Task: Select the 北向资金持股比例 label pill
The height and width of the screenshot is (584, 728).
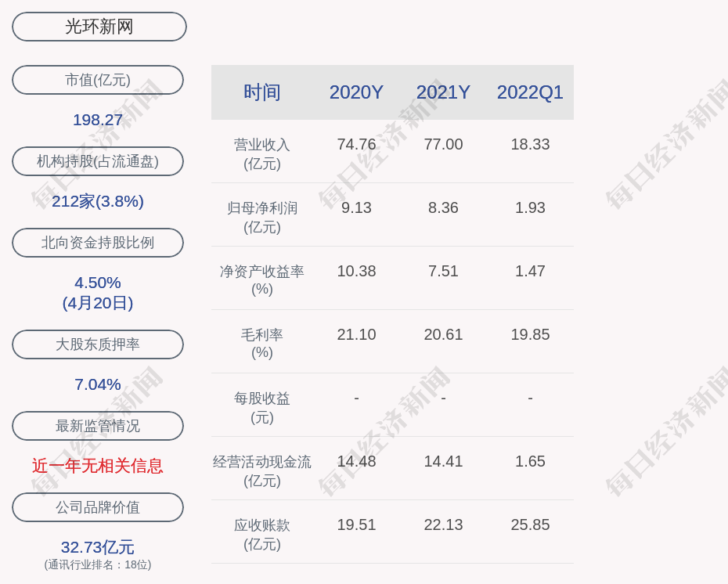Action: 98,243
